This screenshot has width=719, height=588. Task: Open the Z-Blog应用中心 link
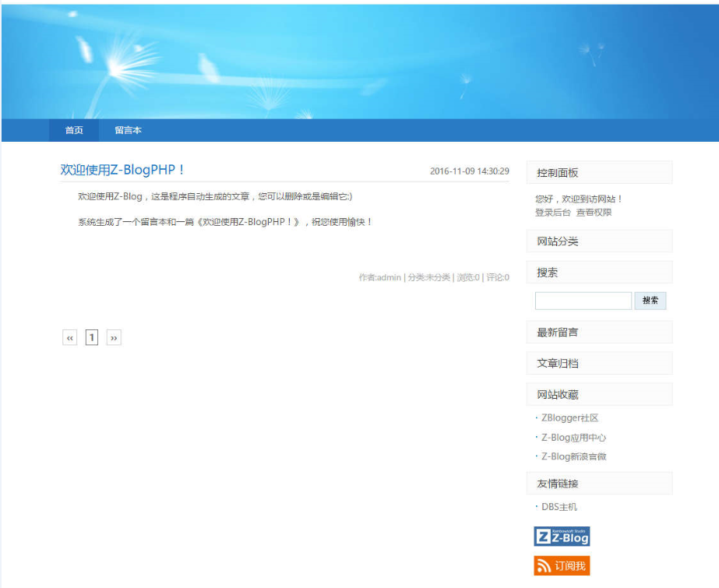[x=573, y=438]
